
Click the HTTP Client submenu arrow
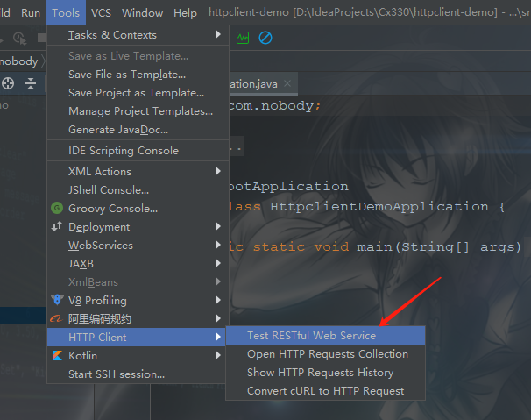218,337
